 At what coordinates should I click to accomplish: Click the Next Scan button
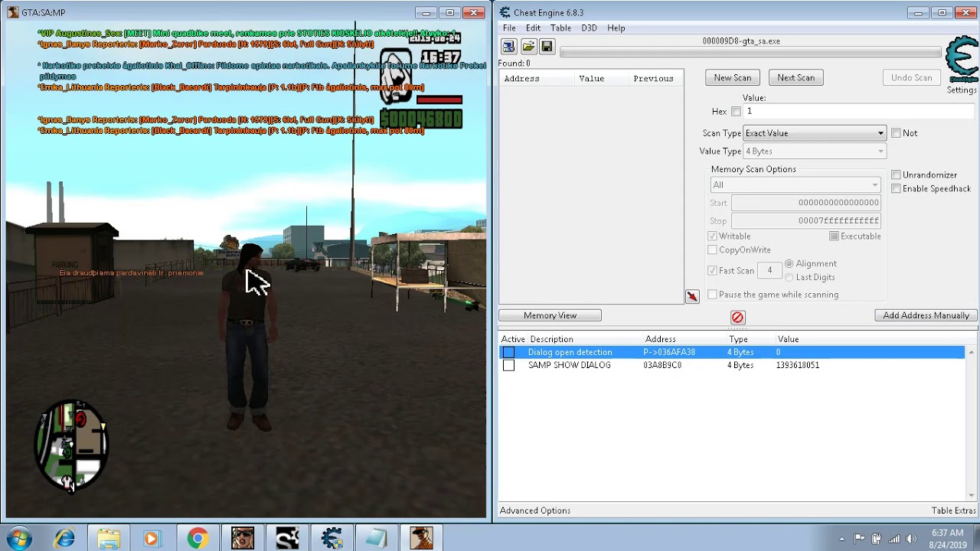tap(796, 77)
